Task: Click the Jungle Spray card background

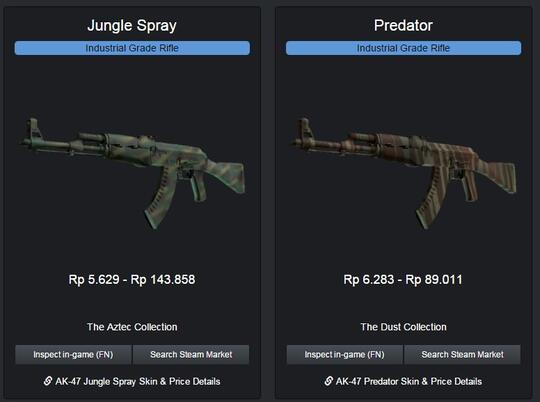Action: (132, 86)
